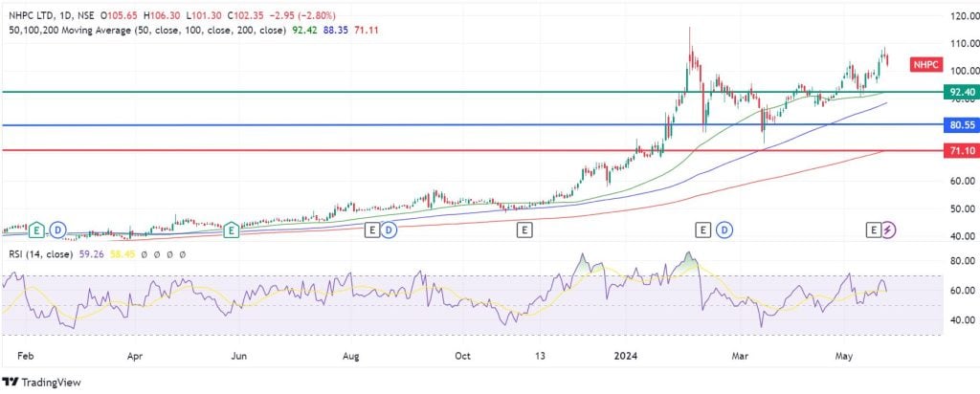Open the earnings E marker near November 13
The height and width of the screenshot is (394, 980).
tap(523, 230)
